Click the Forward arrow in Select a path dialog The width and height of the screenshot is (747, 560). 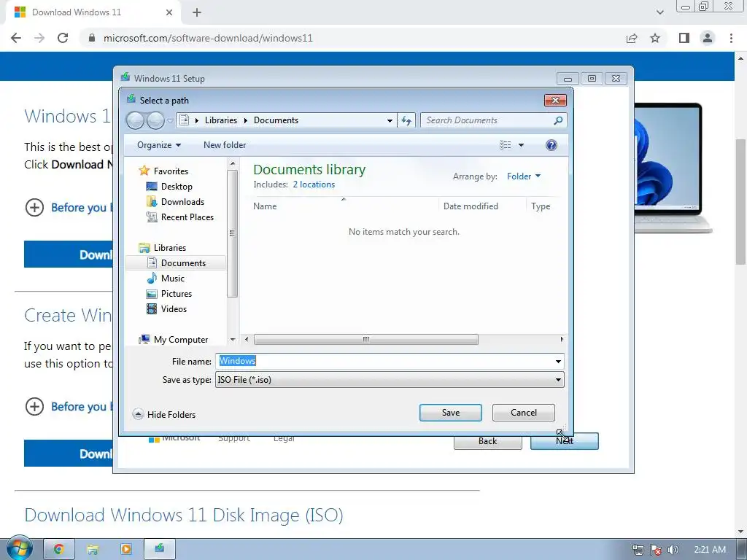(155, 120)
